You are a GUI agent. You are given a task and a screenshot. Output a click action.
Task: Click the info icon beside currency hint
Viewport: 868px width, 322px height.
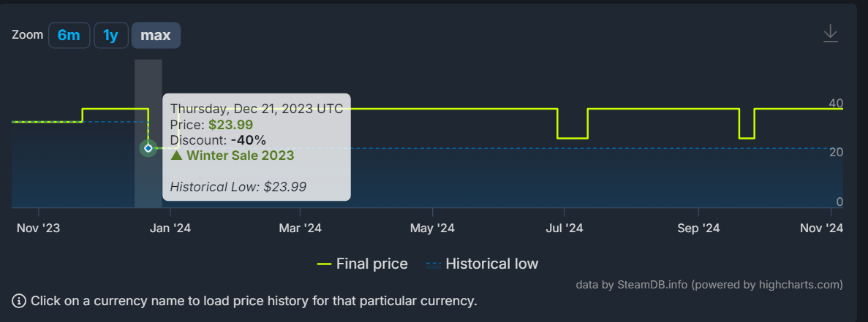19,301
